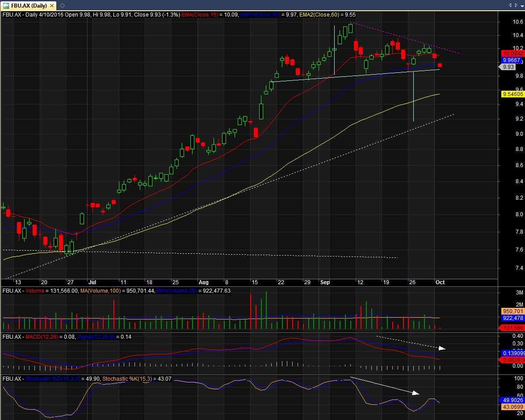Select the white horizontal support trendline near 9.9

click(x=355, y=76)
